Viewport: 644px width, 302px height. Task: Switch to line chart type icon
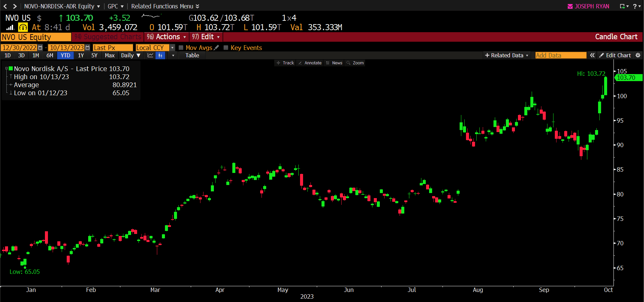(150, 55)
